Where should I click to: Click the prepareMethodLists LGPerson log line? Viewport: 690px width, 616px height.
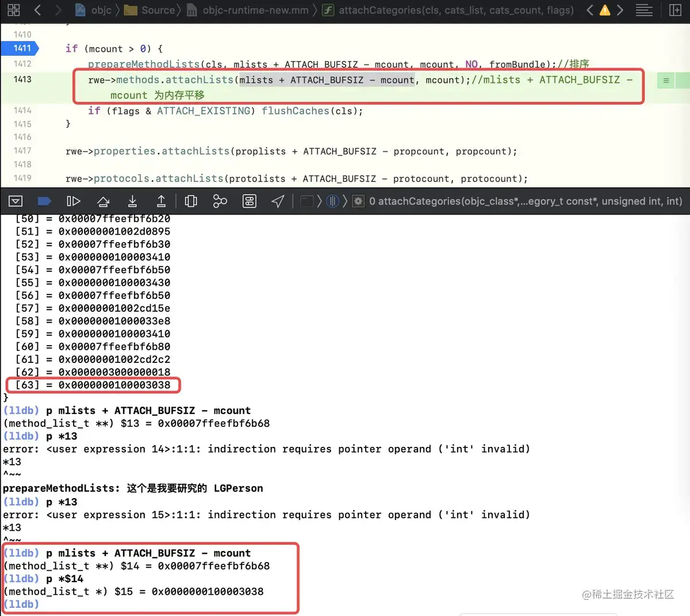133,488
